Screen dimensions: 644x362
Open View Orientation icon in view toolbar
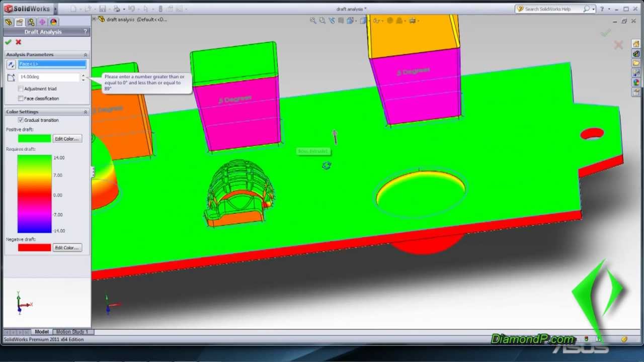click(351, 21)
